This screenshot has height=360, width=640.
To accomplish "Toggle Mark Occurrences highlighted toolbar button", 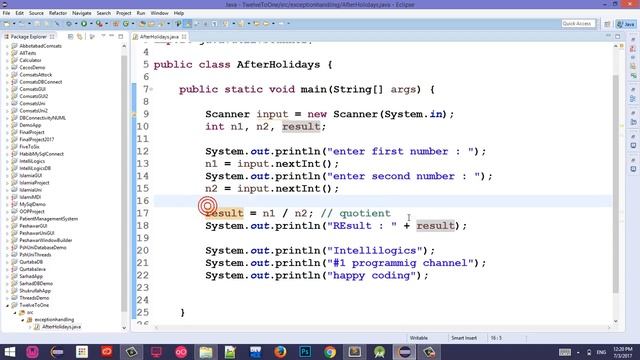I will [x=188, y=24].
